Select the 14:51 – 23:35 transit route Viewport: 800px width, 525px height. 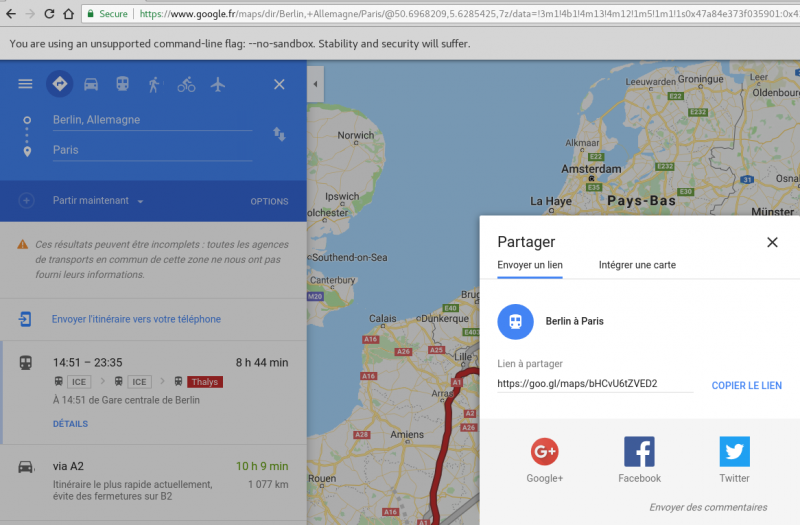click(154, 392)
